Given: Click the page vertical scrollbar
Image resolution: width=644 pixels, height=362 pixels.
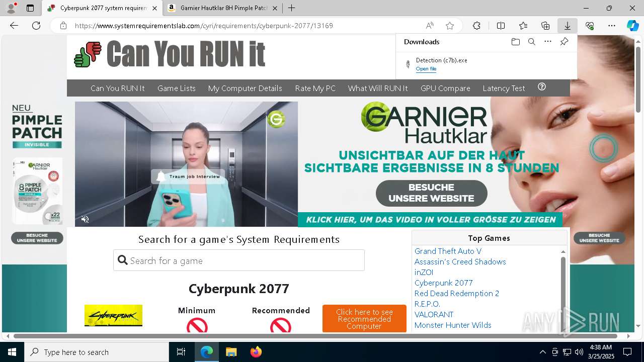Looking at the screenshot, I should [638, 79].
